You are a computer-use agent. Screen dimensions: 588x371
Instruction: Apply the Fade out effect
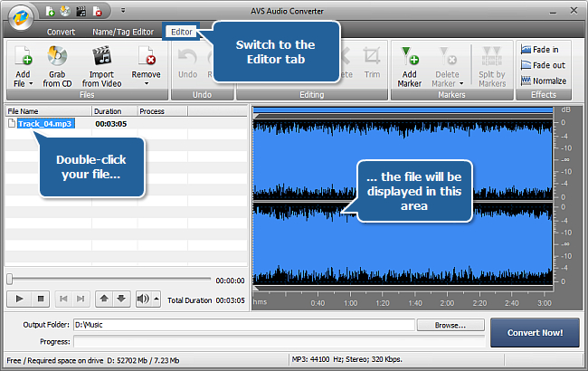[543, 65]
